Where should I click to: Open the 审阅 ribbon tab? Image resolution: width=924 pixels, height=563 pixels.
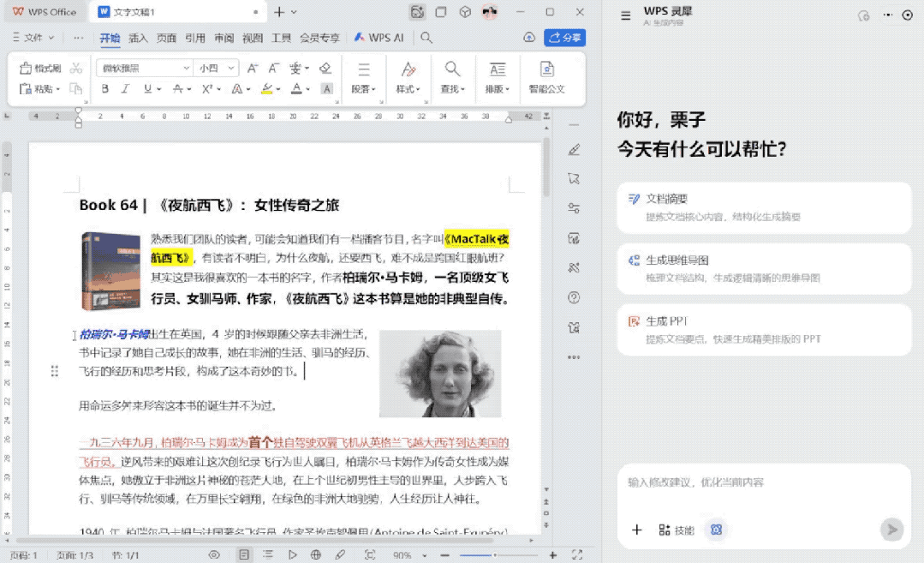pyautogui.click(x=224, y=38)
